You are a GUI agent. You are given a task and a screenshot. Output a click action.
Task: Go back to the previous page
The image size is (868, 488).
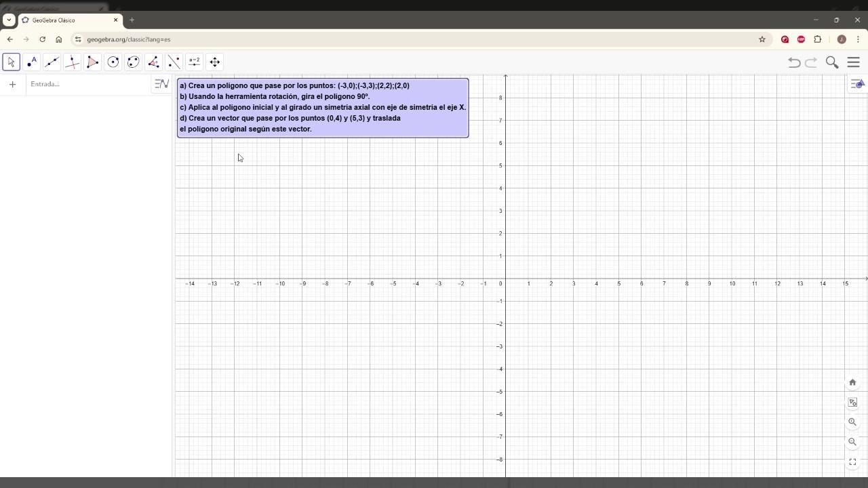pyautogui.click(x=9, y=39)
